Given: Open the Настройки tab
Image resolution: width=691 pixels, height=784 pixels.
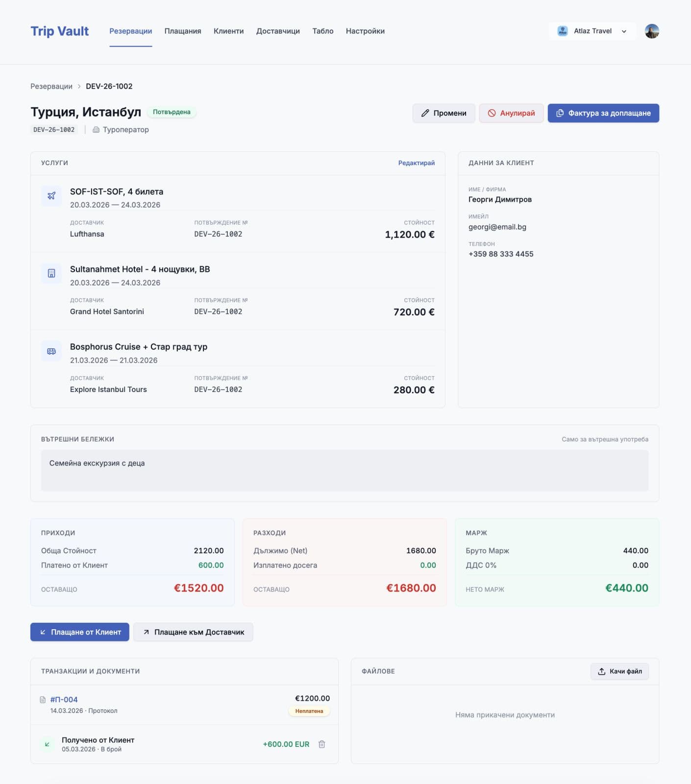Looking at the screenshot, I should coord(365,31).
